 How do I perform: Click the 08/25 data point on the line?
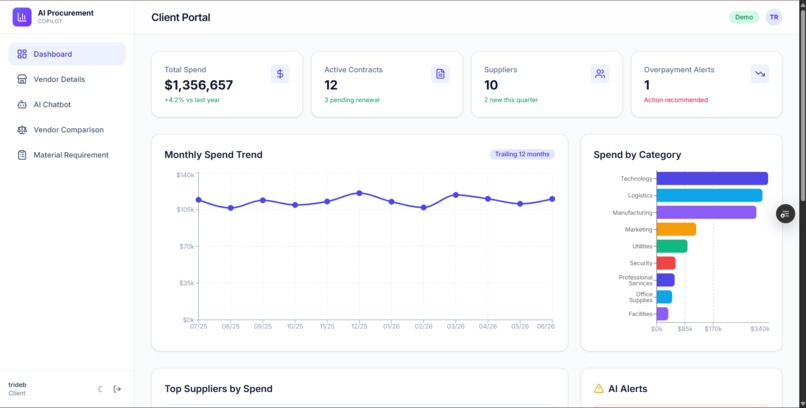[230, 208]
